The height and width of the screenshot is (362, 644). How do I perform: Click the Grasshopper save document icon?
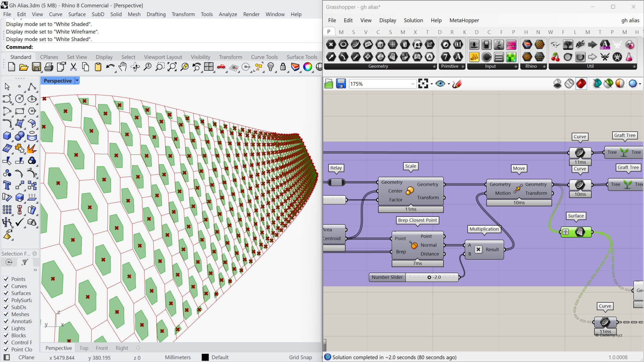[x=341, y=84]
